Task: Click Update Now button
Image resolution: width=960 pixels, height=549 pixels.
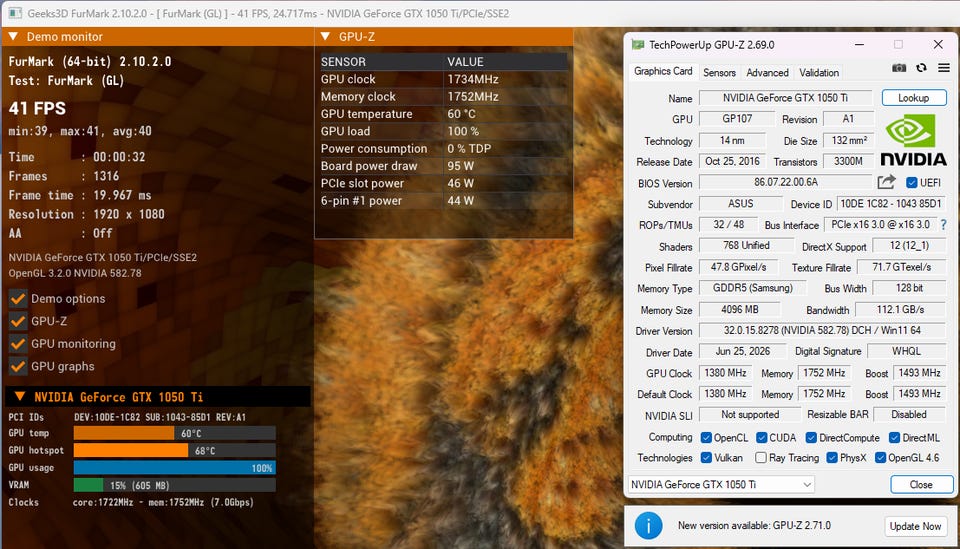Action: [x=915, y=526]
